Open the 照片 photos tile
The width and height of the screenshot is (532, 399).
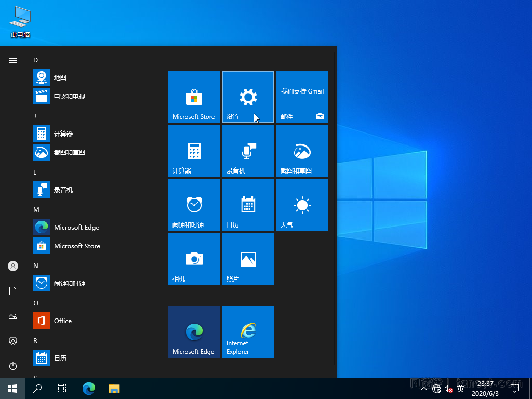pos(248,259)
